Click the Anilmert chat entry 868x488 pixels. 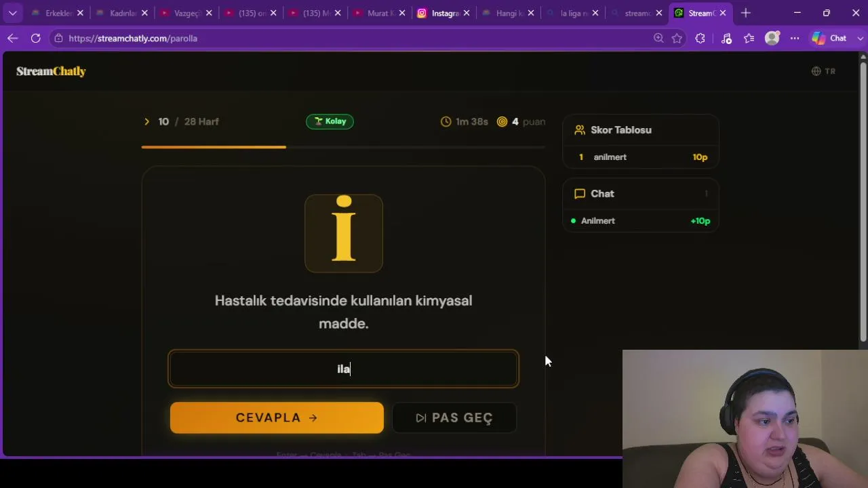(640, 221)
